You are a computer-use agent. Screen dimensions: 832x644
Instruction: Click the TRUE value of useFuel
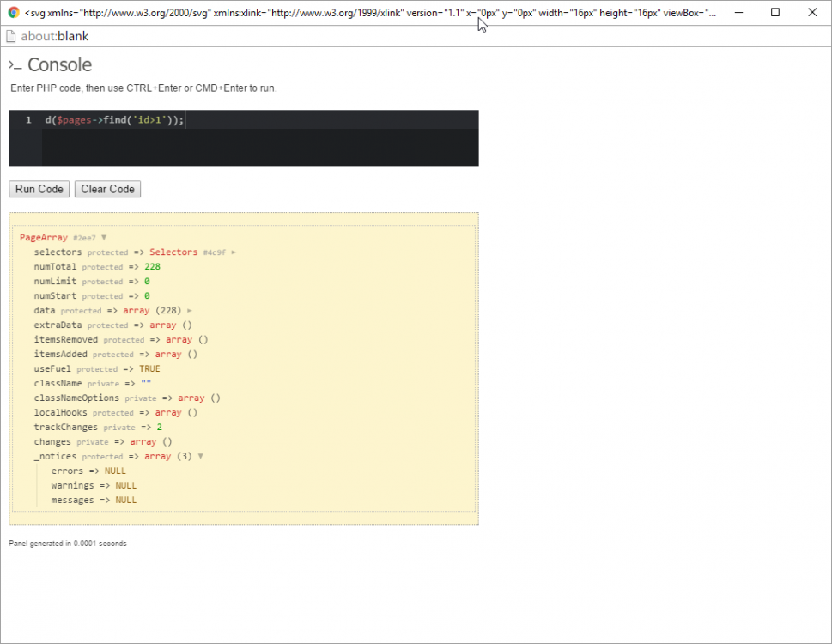coord(149,368)
